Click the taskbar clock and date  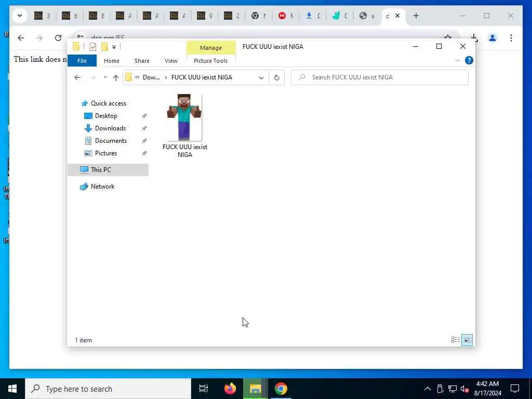point(487,389)
